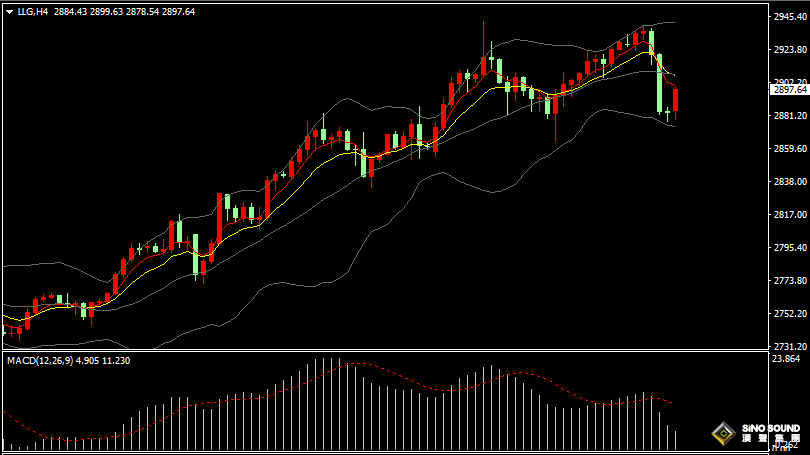Open the dropdown arrow beside LLG,H4

click(9, 11)
